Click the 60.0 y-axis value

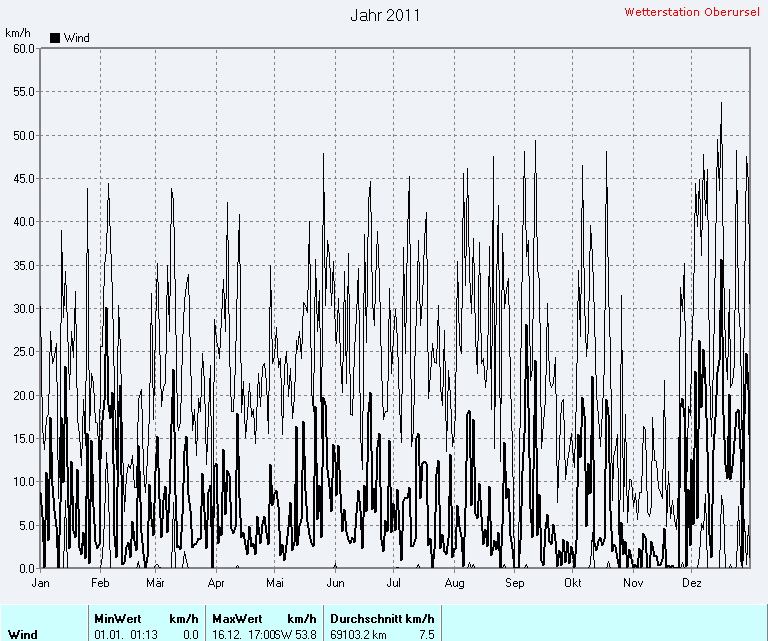tap(24, 48)
